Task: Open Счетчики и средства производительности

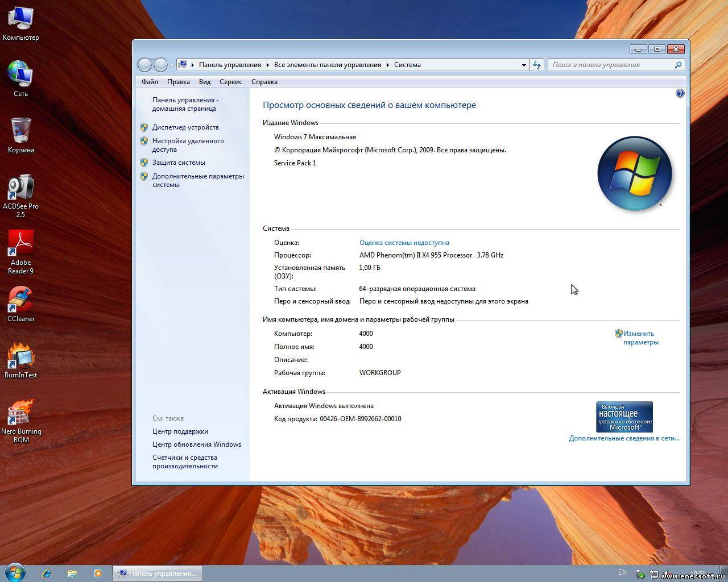Action: coord(185,462)
